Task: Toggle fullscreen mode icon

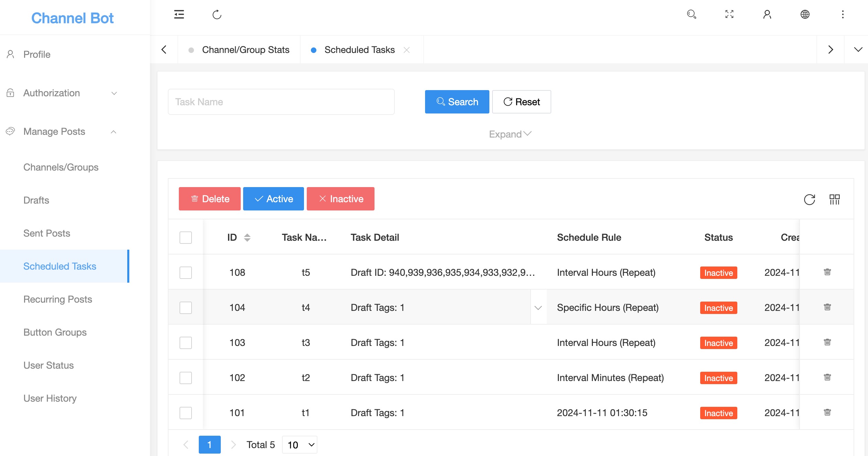Action: tap(729, 14)
